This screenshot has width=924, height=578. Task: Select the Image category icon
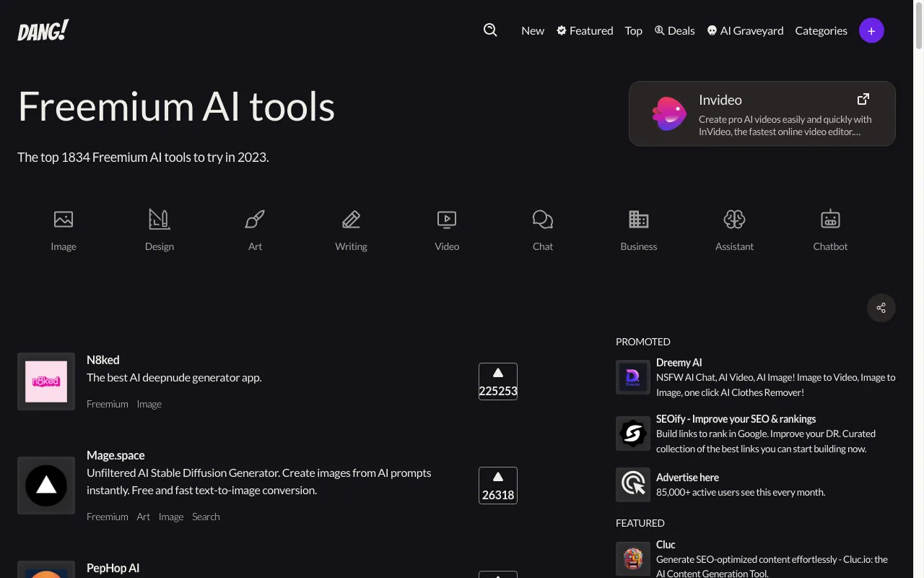click(64, 219)
